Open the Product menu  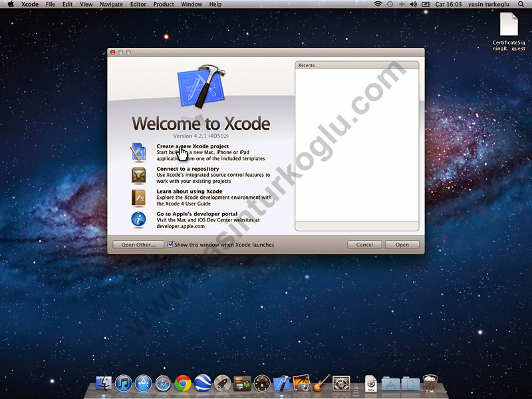[x=164, y=4]
